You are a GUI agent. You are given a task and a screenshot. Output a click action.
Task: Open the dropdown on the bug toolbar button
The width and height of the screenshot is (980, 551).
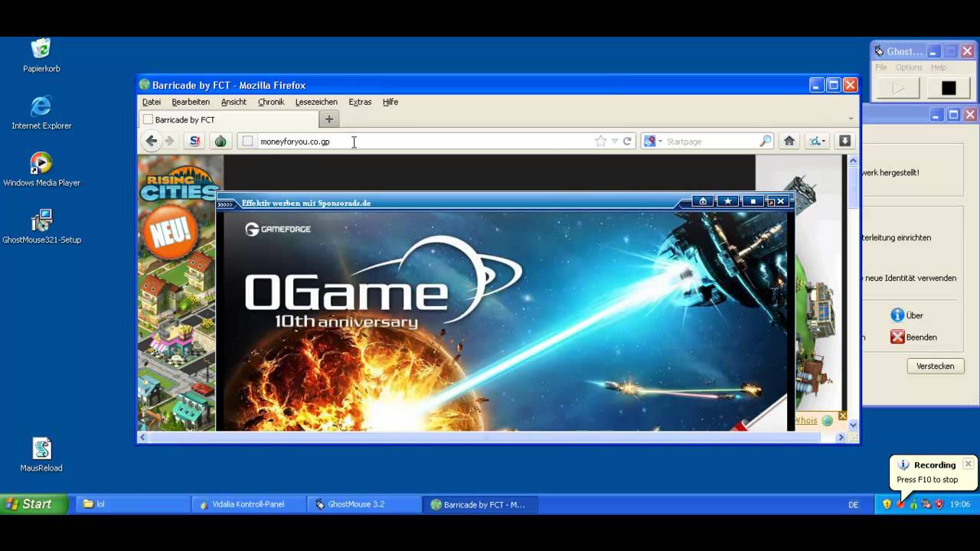point(825,142)
